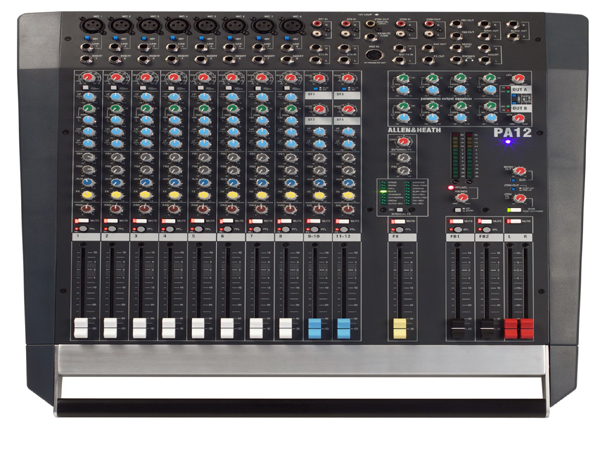Adjust ST2 red gain knob on channel 9-10
Viewport: 600px width, 450px height.
[x=319, y=109]
